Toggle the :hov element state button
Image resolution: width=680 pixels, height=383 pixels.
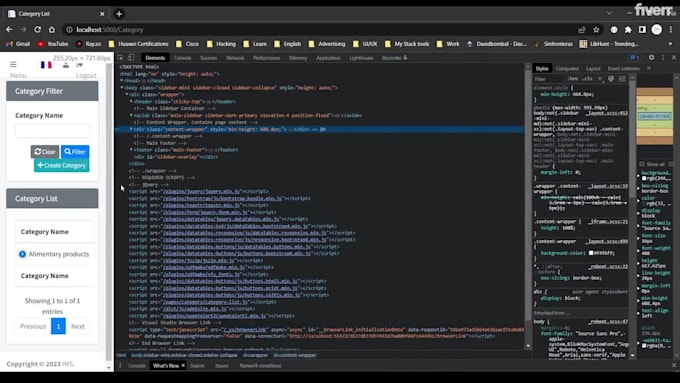(x=573, y=79)
